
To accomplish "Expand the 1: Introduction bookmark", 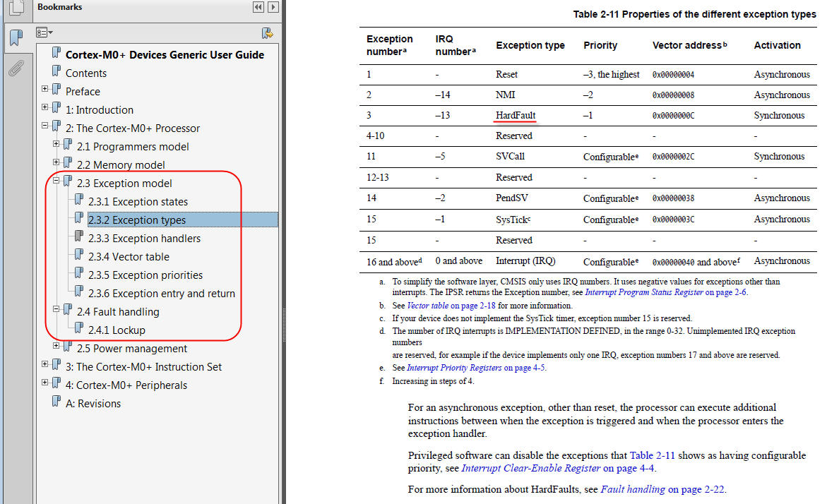I will pyautogui.click(x=44, y=107).
